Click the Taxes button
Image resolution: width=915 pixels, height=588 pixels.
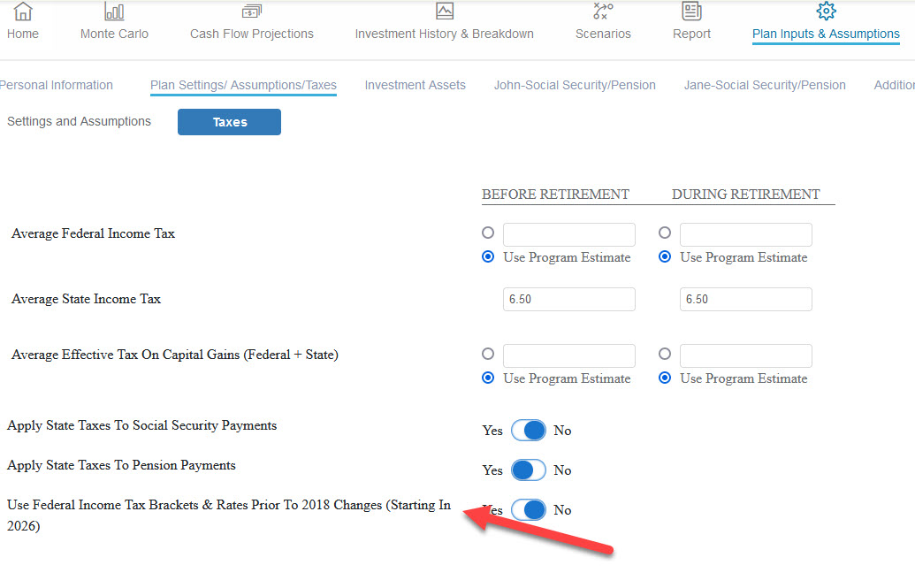click(x=229, y=122)
